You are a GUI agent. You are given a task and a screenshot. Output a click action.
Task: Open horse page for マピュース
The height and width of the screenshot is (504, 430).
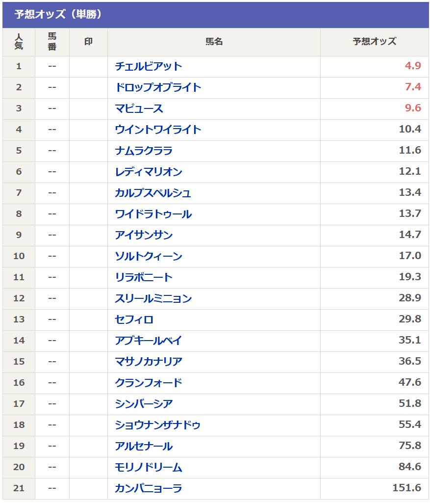(x=139, y=108)
